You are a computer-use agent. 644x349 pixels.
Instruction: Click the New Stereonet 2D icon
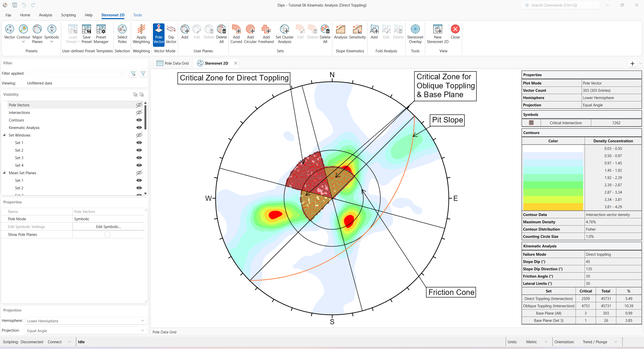pyautogui.click(x=437, y=29)
